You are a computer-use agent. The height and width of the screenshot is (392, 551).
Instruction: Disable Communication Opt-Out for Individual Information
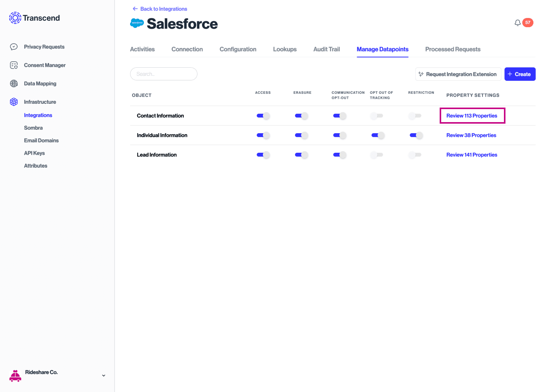click(x=340, y=135)
